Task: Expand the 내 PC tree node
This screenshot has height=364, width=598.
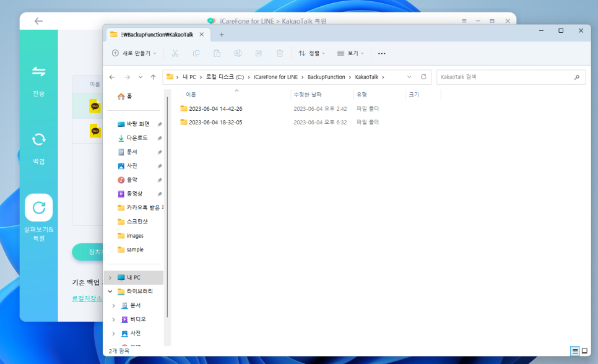Action: point(110,278)
